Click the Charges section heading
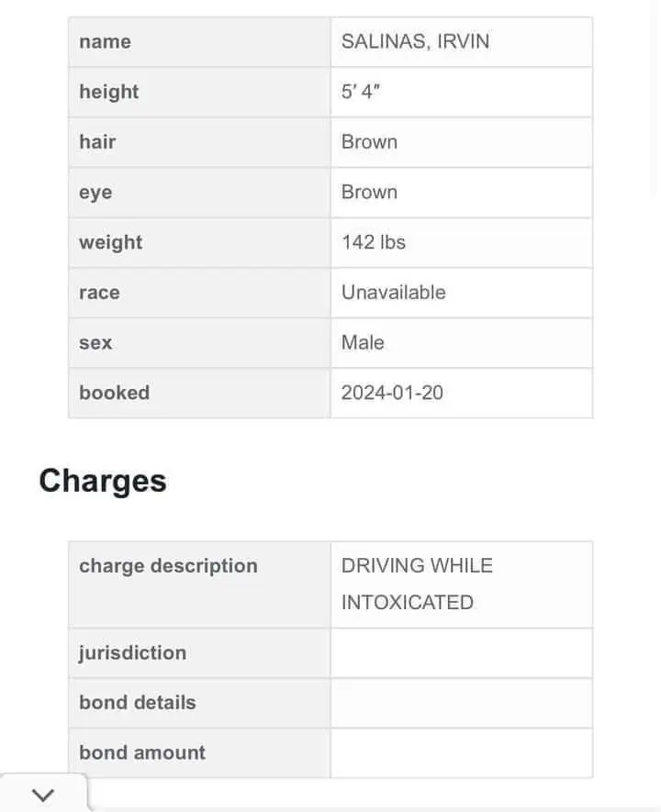Viewport: 661px width, 812px height. click(103, 481)
